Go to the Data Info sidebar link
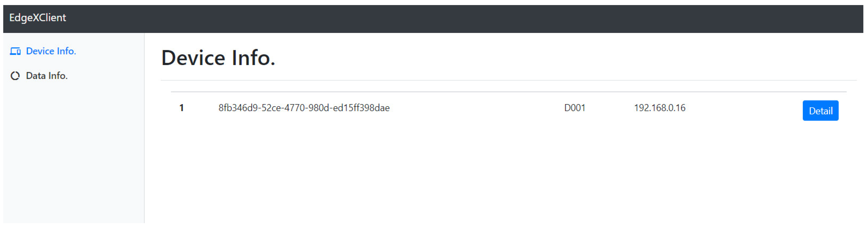Screen dimensions: 868x230 coord(47,76)
